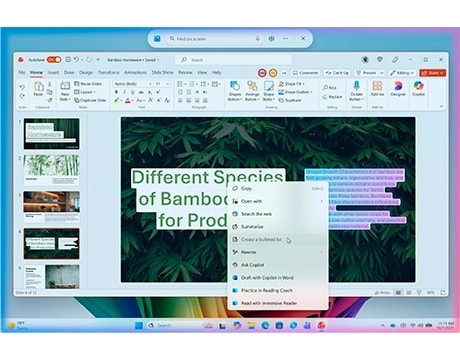This screenshot has width=460, height=360.
Task: Click the Arrange icon
Action: 252,87
